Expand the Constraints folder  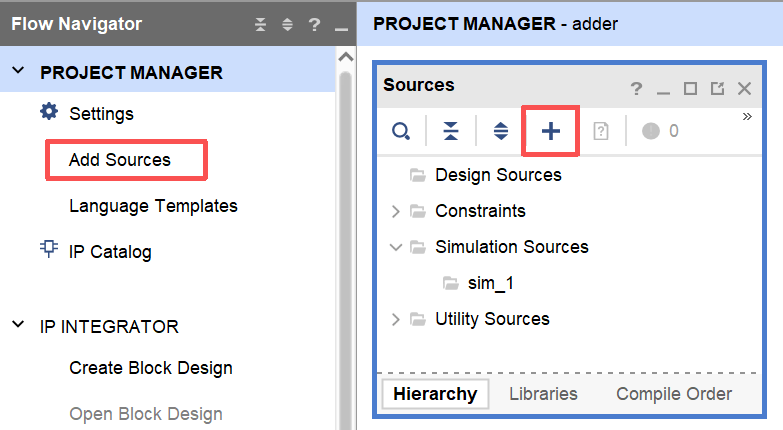click(395, 211)
